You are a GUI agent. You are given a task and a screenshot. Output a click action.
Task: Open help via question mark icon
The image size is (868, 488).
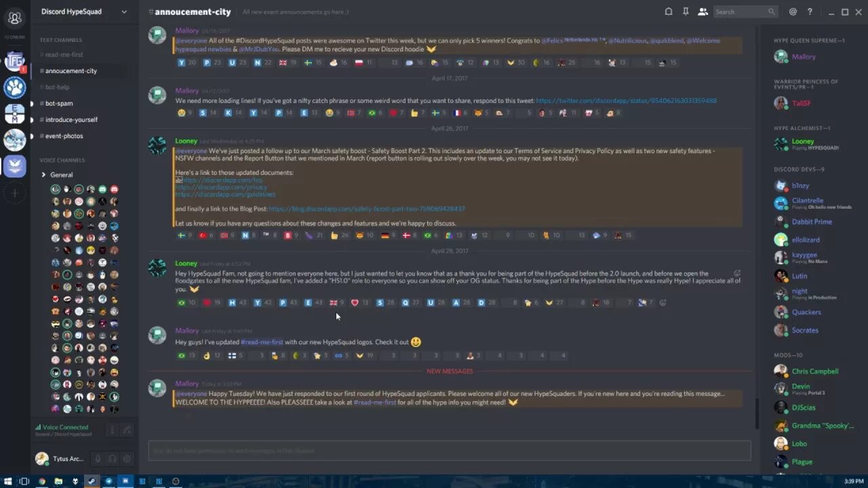point(810,12)
